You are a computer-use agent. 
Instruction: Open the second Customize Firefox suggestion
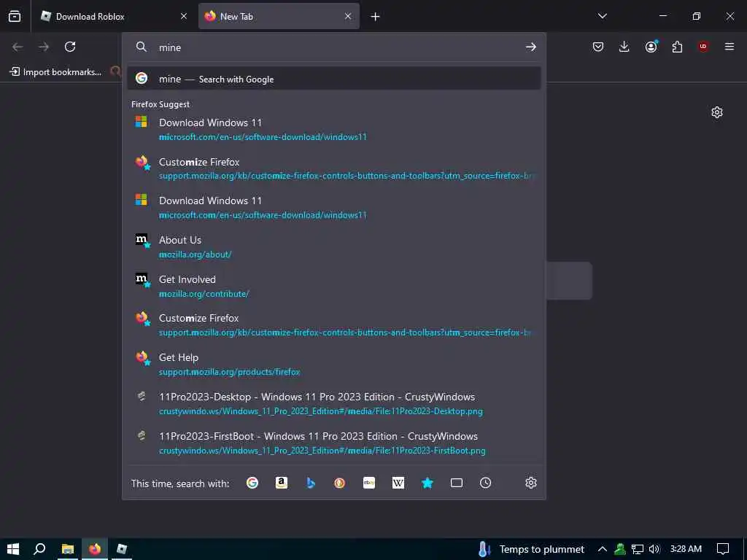pyautogui.click(x=334, y=324)
